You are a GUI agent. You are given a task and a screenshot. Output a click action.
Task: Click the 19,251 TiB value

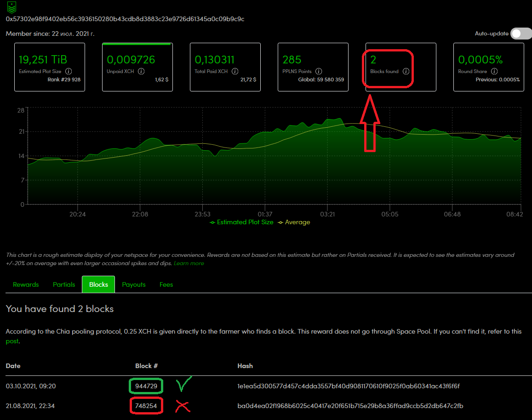(x=43, y=60)
